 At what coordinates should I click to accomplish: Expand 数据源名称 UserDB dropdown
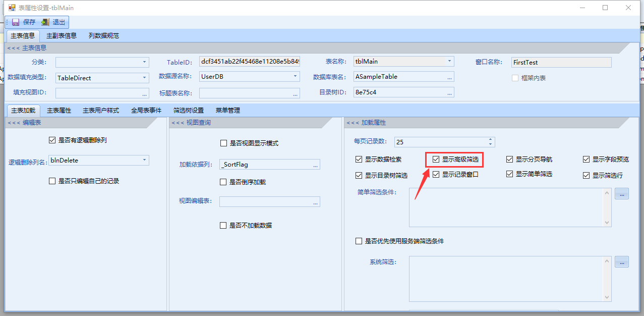tap(296, 77)
